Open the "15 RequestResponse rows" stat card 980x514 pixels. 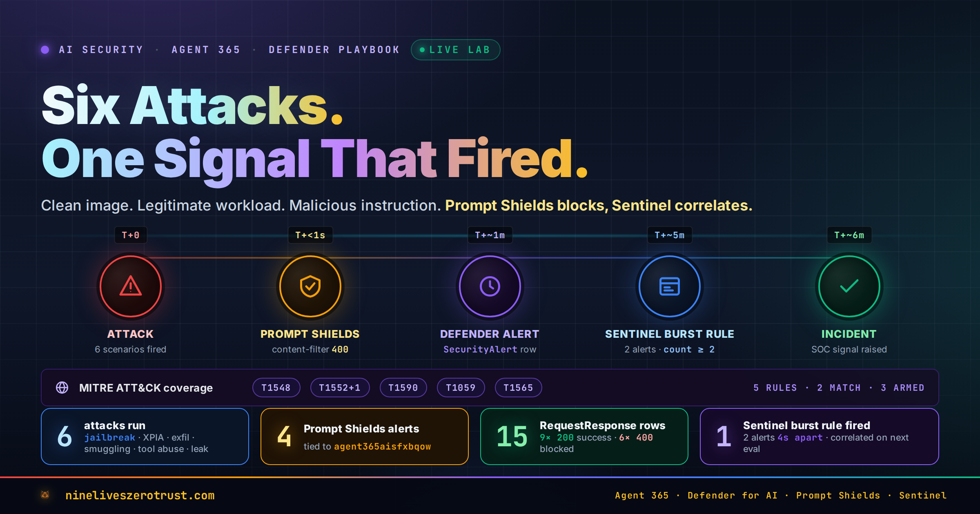(x=584, y=436)
